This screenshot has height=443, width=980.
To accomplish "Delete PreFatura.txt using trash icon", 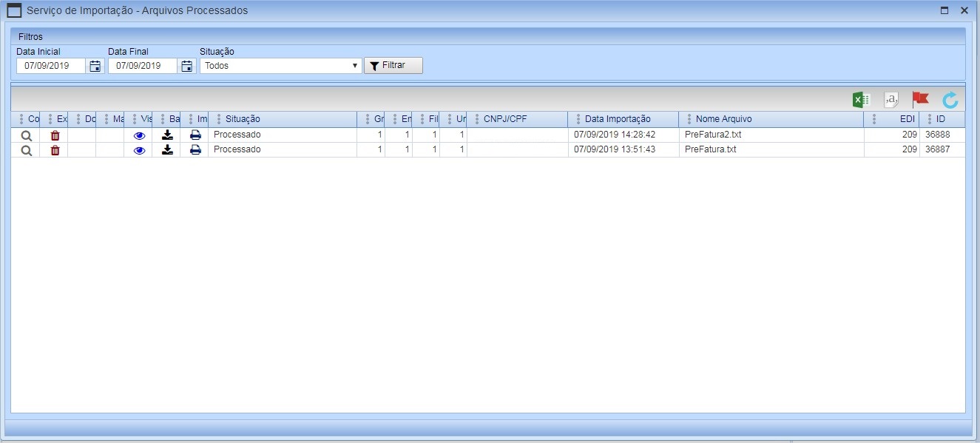I will (x=55, y=150).
